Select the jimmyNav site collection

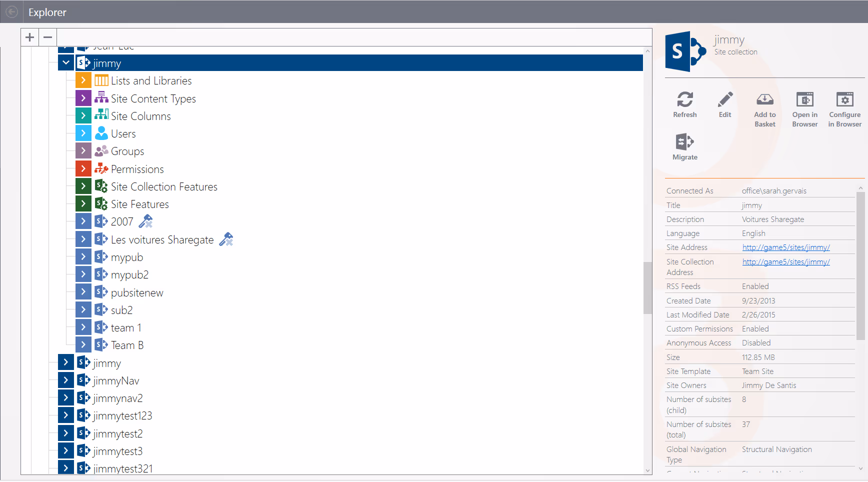tap(116, 381)
